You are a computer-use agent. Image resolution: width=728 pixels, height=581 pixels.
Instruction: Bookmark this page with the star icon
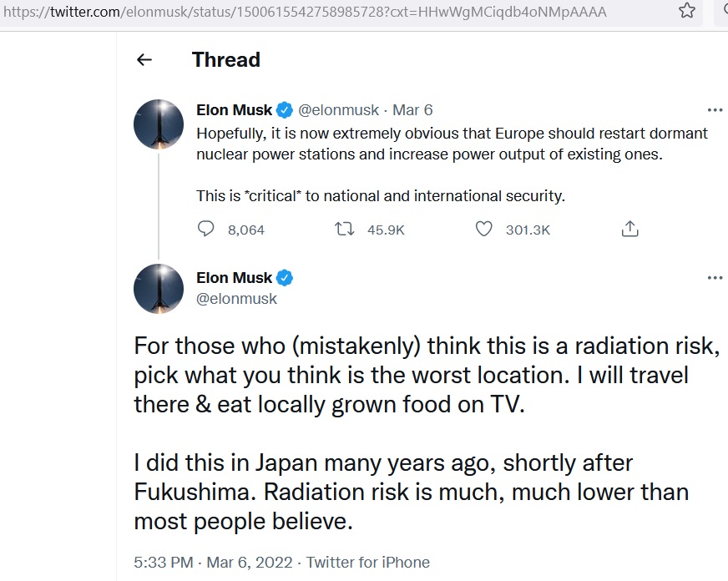(687, 11)
